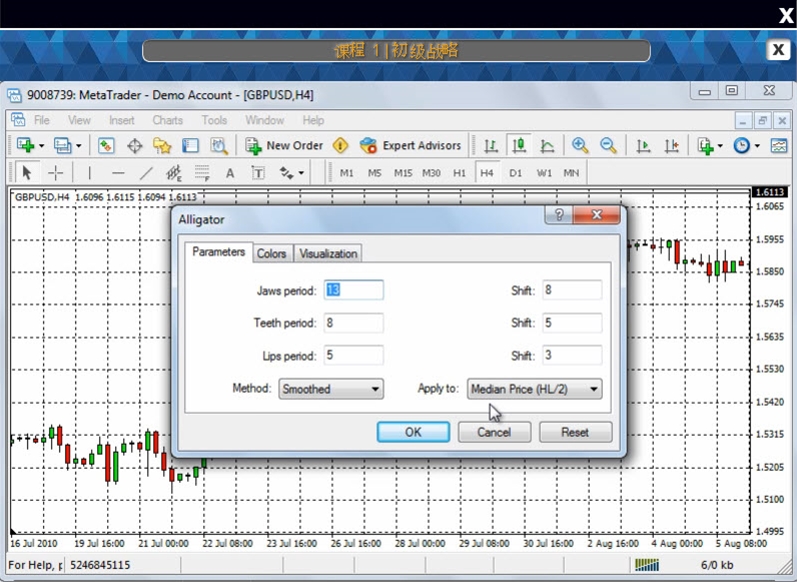797x582 pixels.
Task: Switch to the Visualization tab
Action: (x=328, y=254)
